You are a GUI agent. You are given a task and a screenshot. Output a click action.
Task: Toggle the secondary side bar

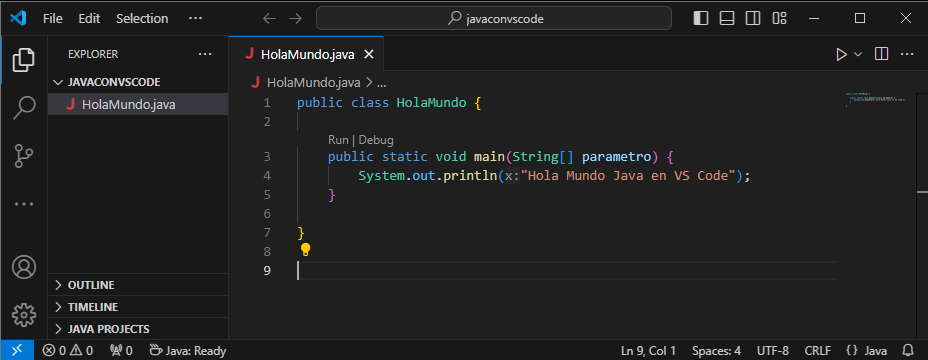tap(753, 18)
